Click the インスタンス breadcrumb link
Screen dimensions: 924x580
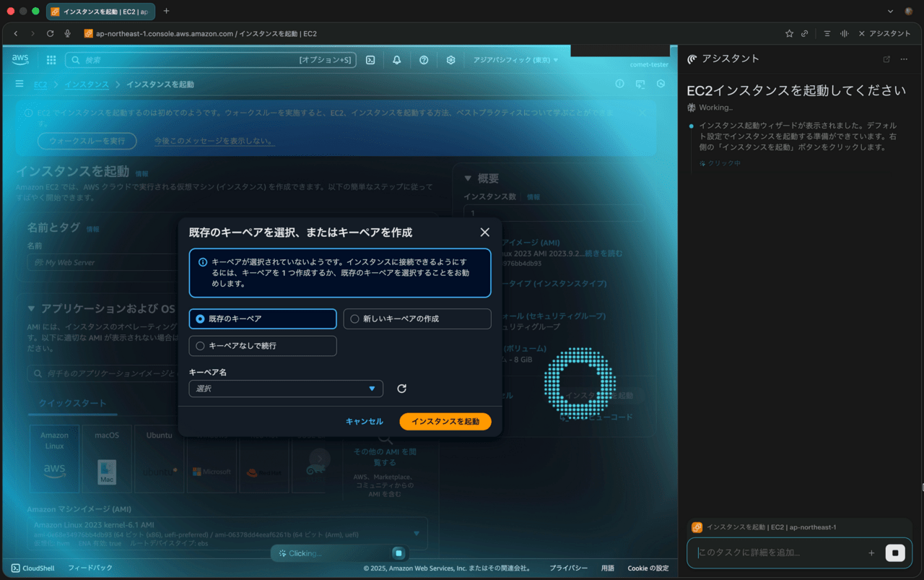pos(87,85)
